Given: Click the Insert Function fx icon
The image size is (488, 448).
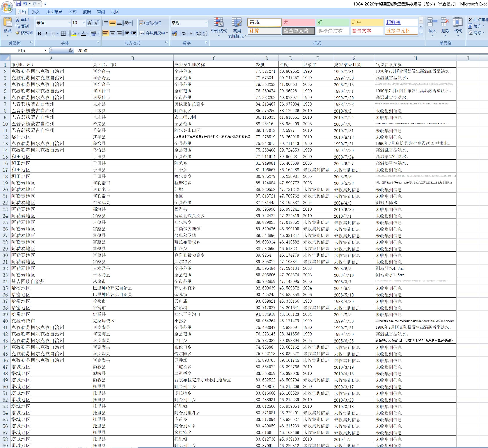Looking at the screenshot, I should (71, 50).
